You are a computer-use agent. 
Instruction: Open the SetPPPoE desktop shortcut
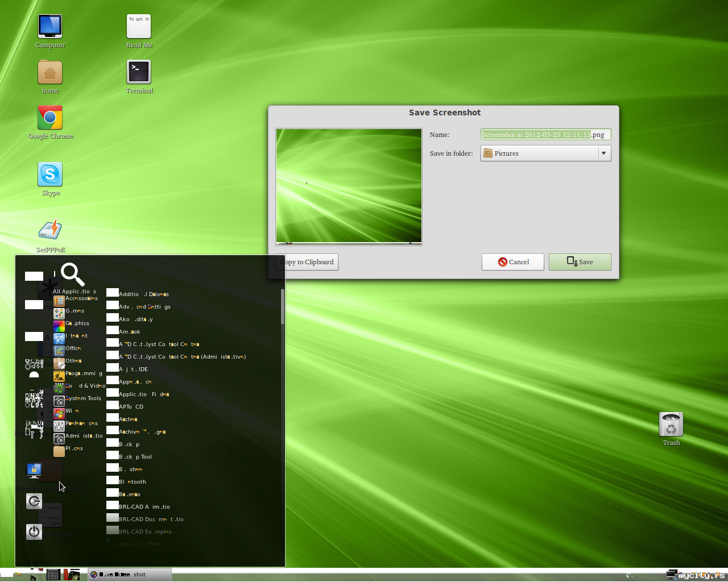pos(50,231)
